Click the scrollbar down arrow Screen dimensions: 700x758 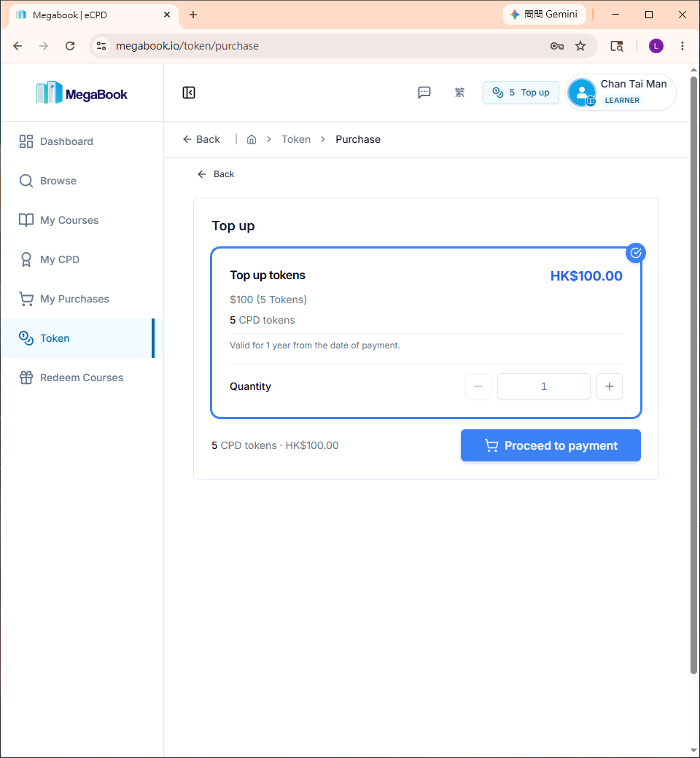click(693, 751)
